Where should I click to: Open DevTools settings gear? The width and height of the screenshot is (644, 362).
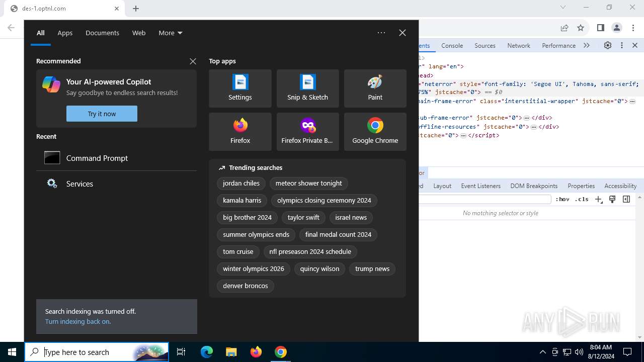tap(608, 45)
